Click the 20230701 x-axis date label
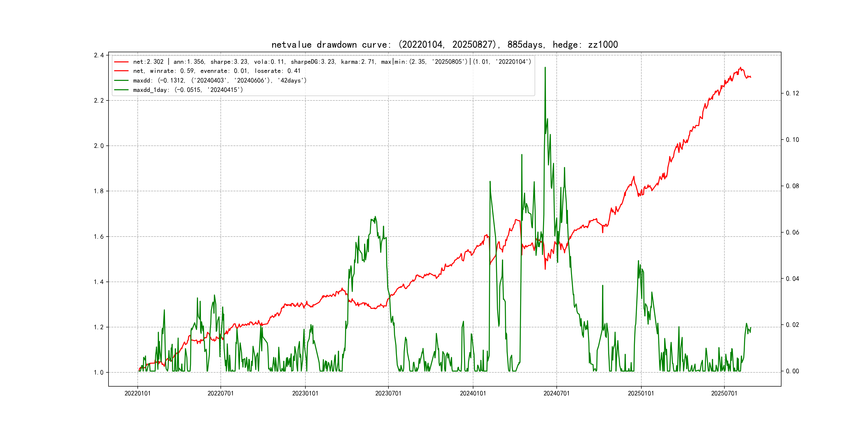 [x=388, y=393]
